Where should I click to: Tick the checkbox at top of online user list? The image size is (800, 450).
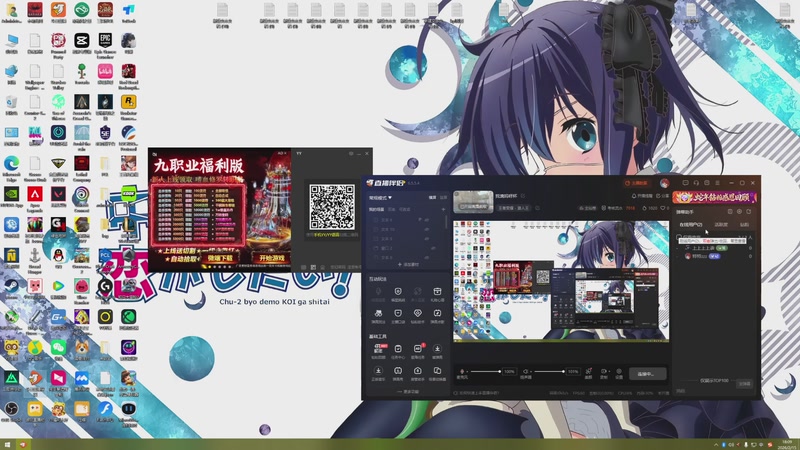pos(679,237)
